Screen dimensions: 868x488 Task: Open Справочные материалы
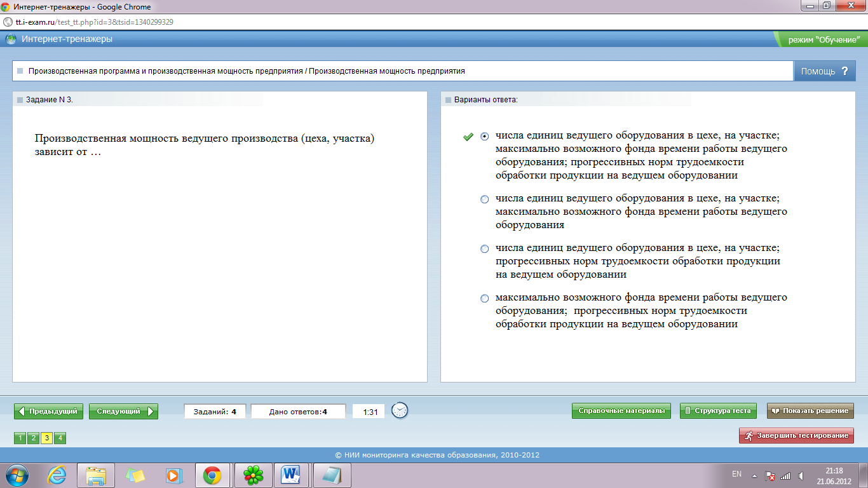pyautogui.click(x=621, y=410)
